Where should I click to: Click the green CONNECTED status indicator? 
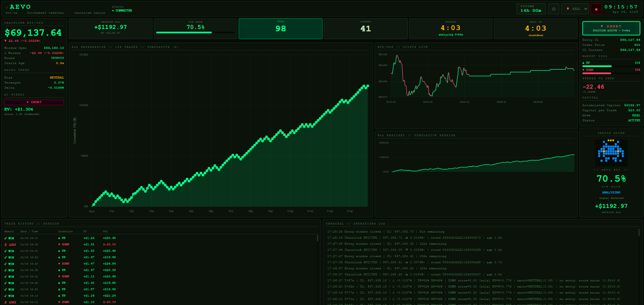click(x=122, y=11)
